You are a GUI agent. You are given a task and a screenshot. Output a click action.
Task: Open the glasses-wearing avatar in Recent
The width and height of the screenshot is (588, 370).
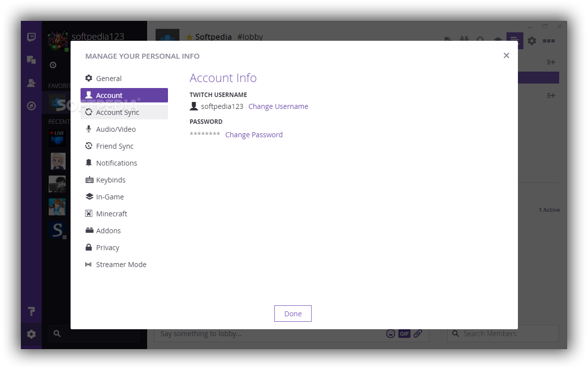(x=57, y=184)
